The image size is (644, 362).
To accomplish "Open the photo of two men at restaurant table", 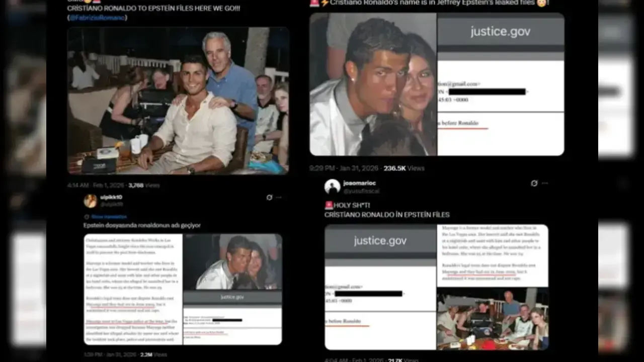I will [178, 101].
